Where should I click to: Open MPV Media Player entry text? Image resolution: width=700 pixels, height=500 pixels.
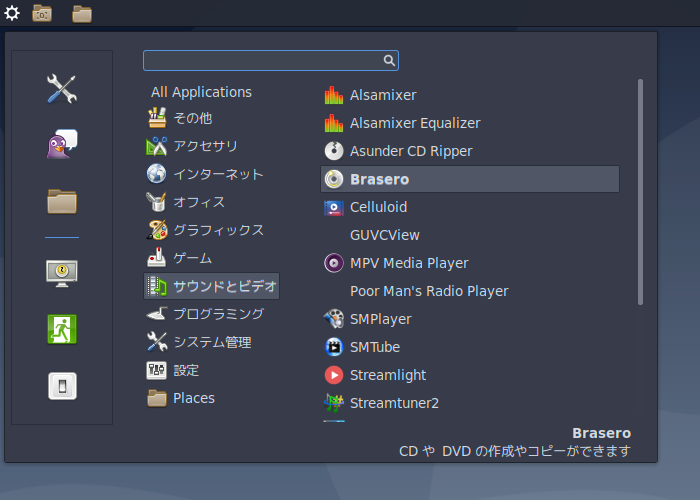pyautogui.click(x=409, y=263)
